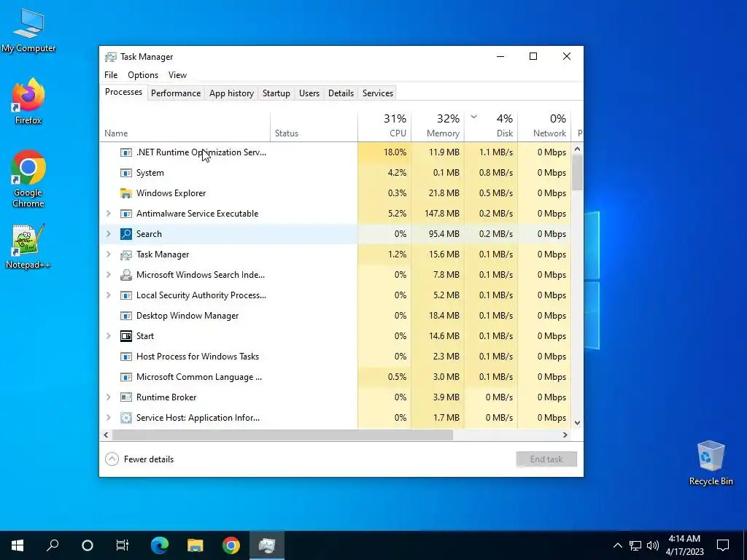Open the network status tray icon
747x560 pixels.
[635, 545]
